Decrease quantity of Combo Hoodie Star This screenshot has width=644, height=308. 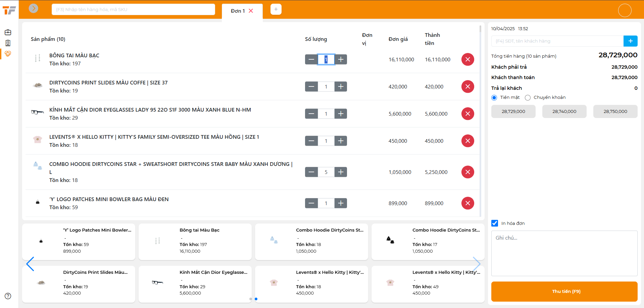tap(311, 172)
